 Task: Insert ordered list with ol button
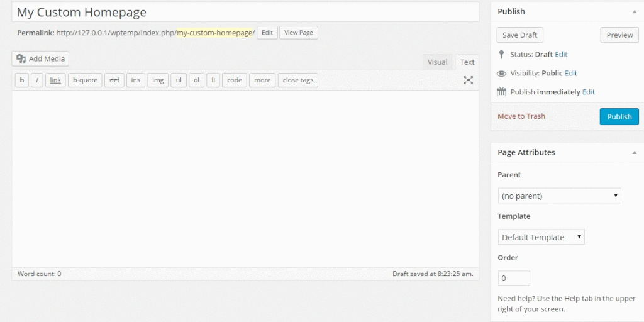click(x=196, y=80)
